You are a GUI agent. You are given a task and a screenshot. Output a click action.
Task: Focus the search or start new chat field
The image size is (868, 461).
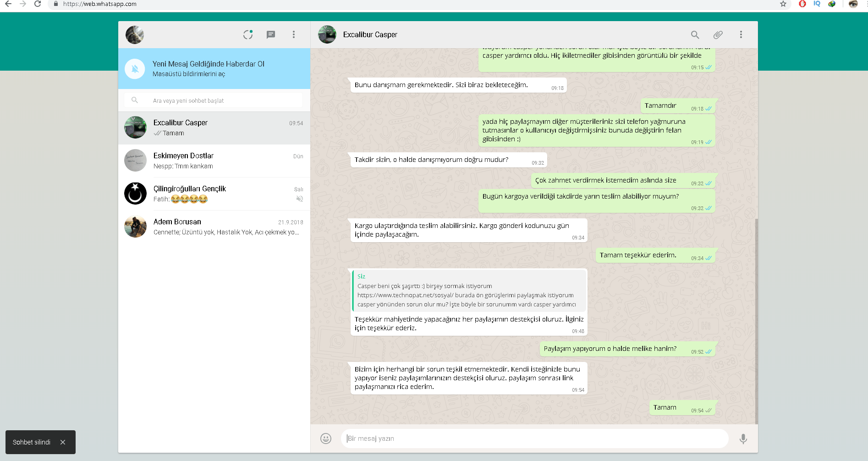(214, 100)
